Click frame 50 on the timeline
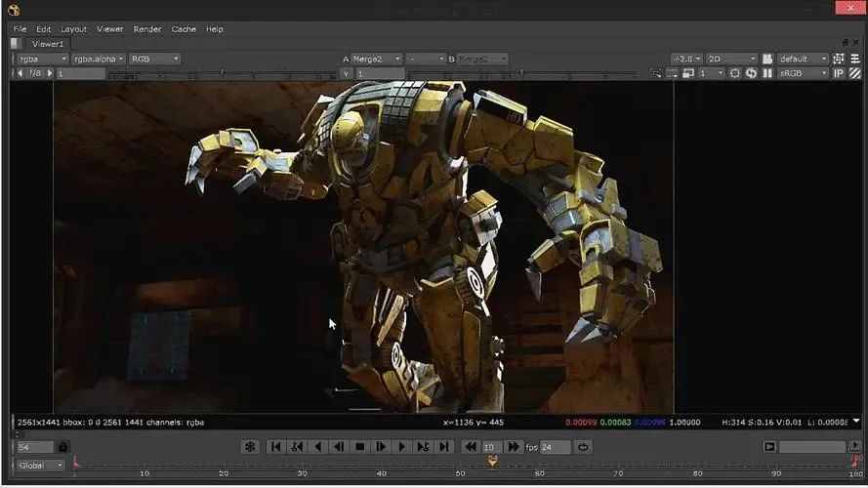Screen dimensions: 868x488 pyautogui.click(x=462, y=465)
